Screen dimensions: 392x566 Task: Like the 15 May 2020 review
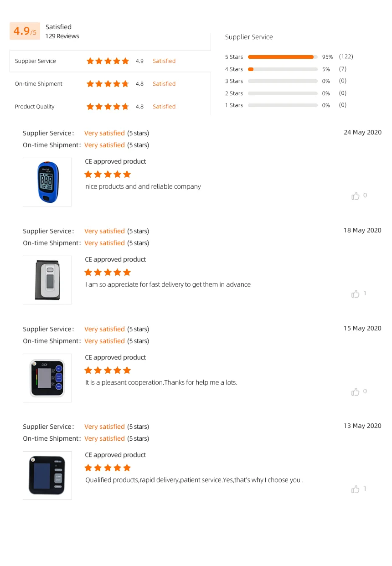point(356,392)
